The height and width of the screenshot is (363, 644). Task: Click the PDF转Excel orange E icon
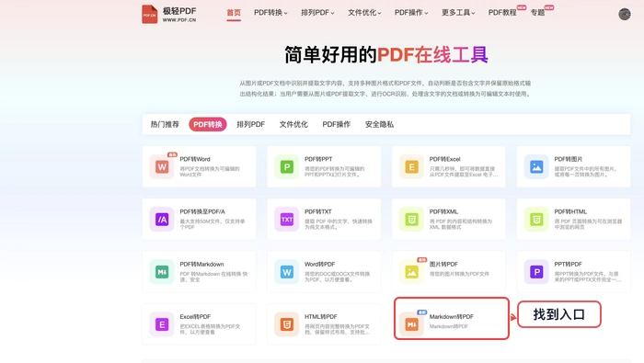click(411, 167)
